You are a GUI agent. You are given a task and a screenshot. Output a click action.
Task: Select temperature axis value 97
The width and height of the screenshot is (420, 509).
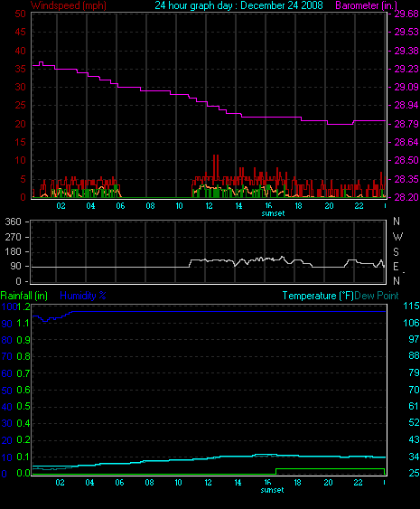[x=414, y=339]
